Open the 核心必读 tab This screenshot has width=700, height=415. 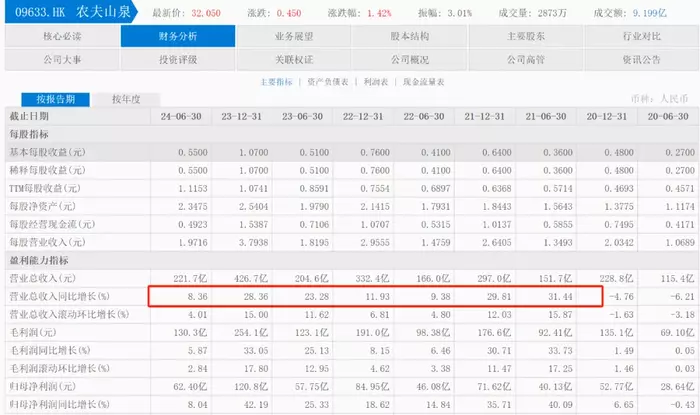[62, 36]
